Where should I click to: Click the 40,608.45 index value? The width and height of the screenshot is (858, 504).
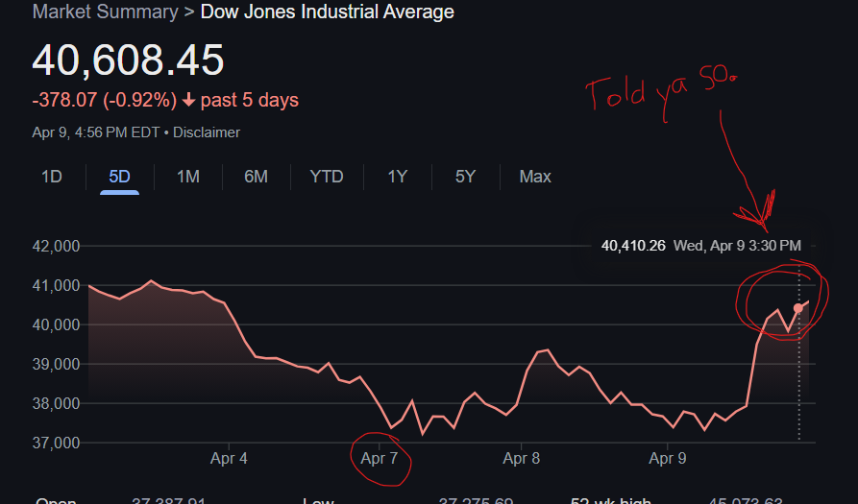pyautogui.click(x=128, y=60)
